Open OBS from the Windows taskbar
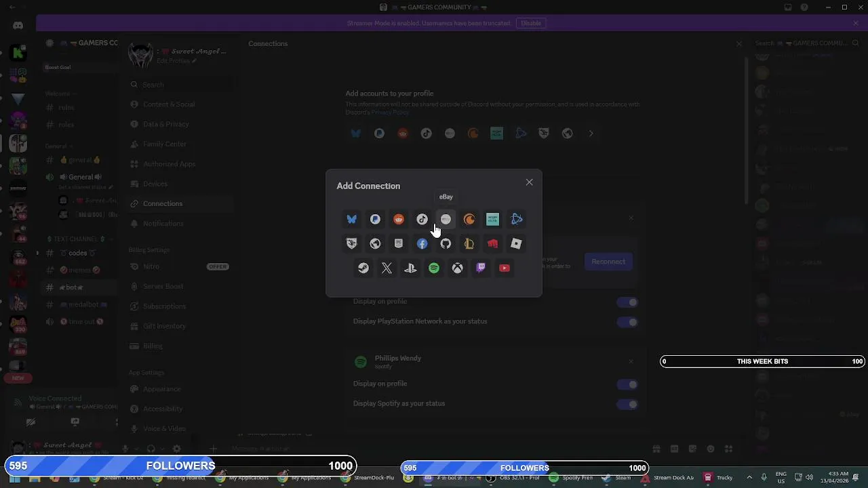This screenshot has height=488, width=868. coord(514,478)
